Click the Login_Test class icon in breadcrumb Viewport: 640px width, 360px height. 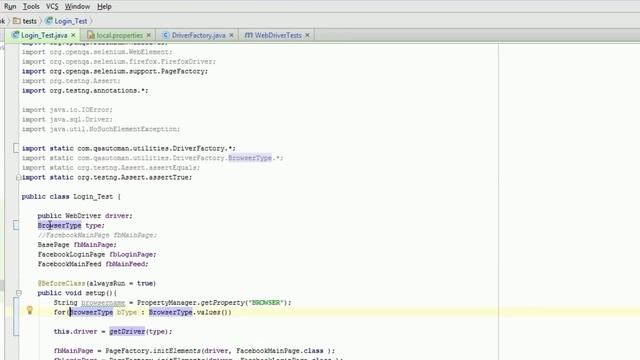point(49,20)
